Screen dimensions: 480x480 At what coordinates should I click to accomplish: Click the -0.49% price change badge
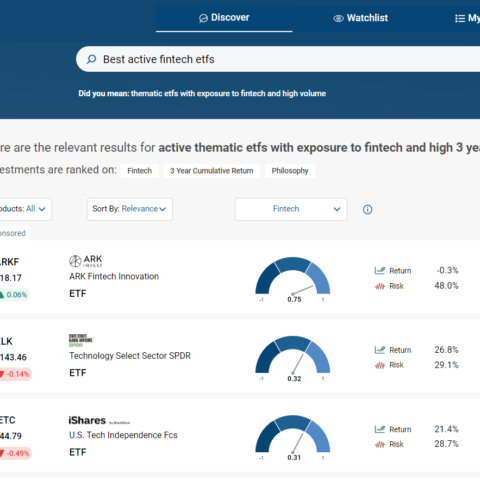[x=15, y=453]
